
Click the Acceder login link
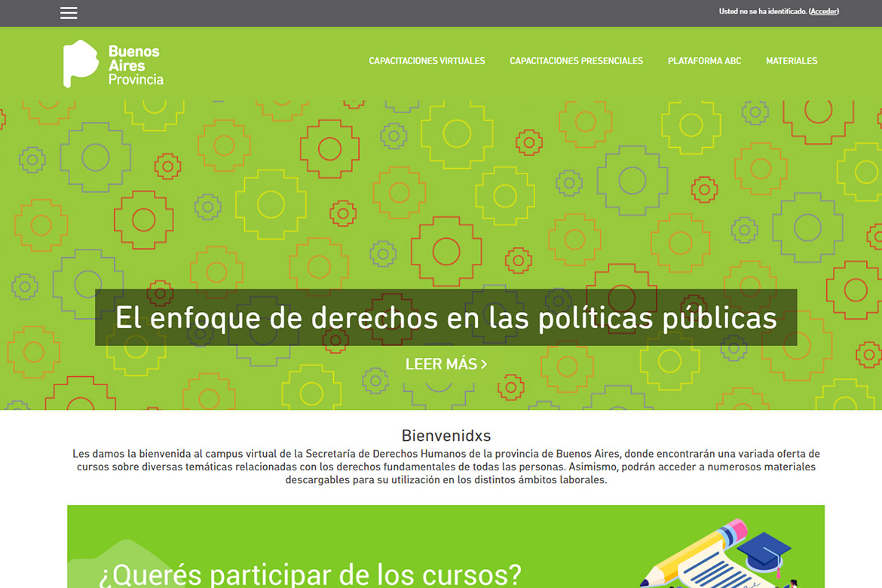823,11
